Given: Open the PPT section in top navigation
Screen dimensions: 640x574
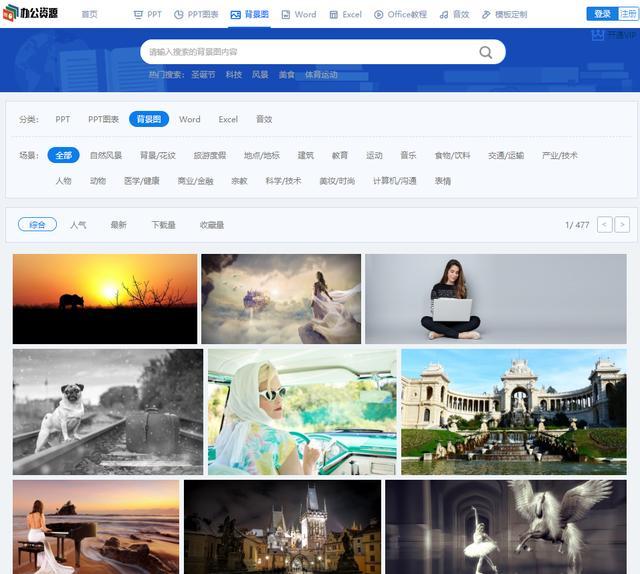Looking at the screenshot, I should click(148, 15).
